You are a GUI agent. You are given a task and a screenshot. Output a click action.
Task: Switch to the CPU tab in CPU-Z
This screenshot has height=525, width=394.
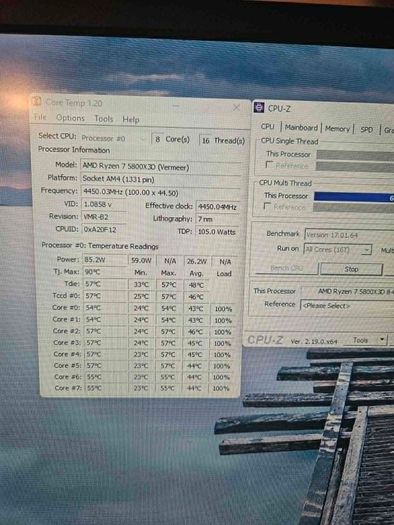267,127
